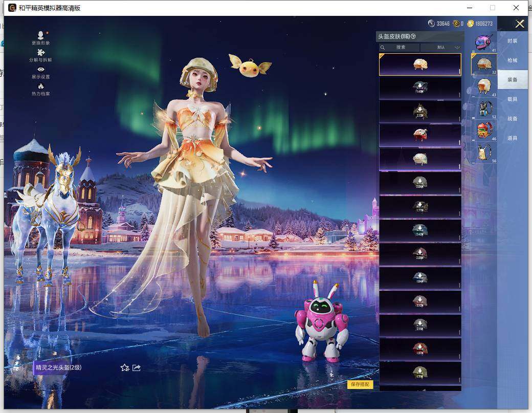The width and height of the screenshot is (532, 413).
Task: Click the 精灵之光头盔(2级) item name label
Action: click(59, 367)
